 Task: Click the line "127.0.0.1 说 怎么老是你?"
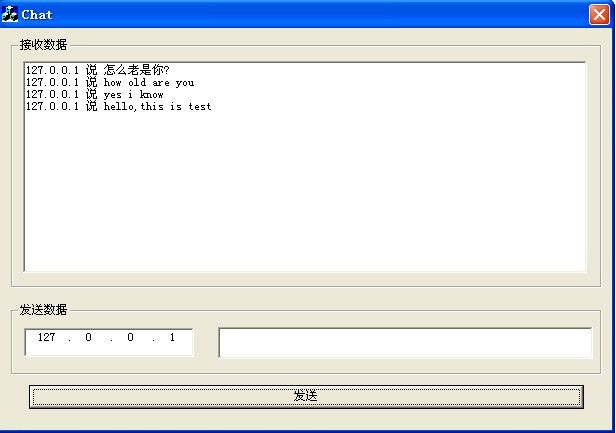(98, 70)
